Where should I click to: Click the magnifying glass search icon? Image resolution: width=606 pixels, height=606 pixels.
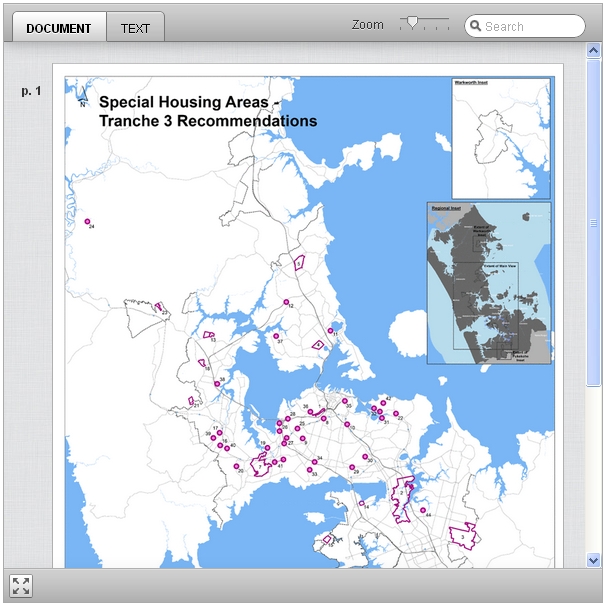(474, 27)
